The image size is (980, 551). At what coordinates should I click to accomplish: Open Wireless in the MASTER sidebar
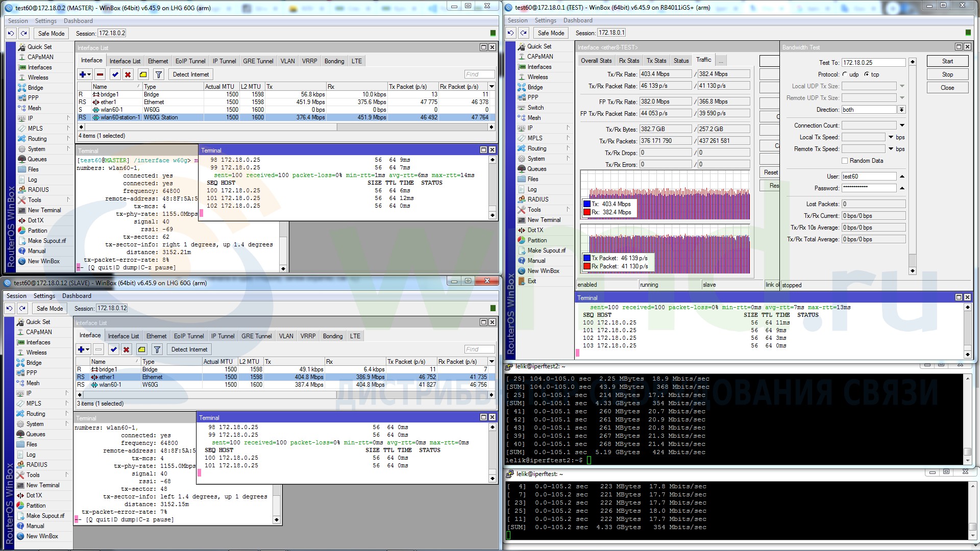coord(38,78)
